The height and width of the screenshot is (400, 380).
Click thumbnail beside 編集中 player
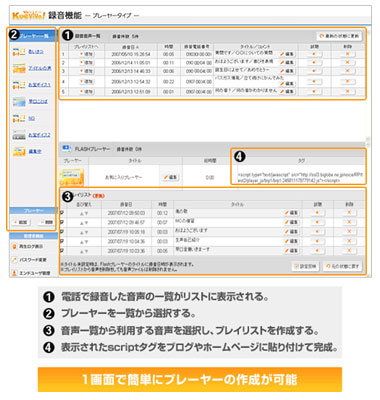[19, 152]
